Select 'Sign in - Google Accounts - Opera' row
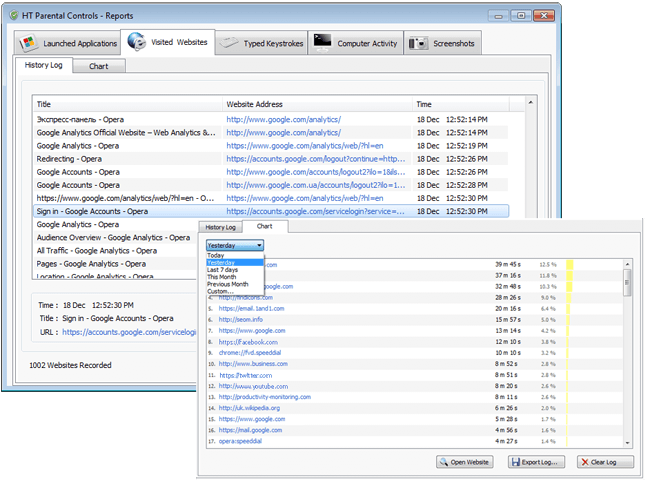 pyautogui.click(x=271, y=211)
